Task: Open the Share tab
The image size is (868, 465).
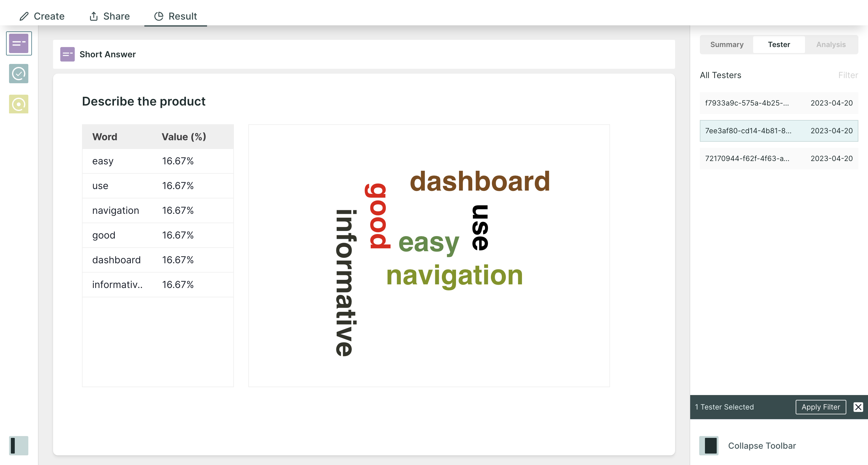Action: 109,16
